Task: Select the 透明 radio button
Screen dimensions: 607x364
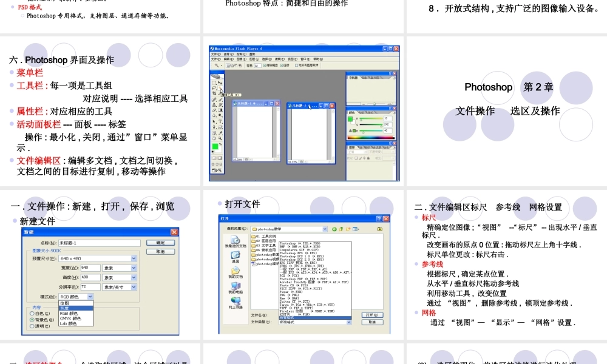Action: 32,326
